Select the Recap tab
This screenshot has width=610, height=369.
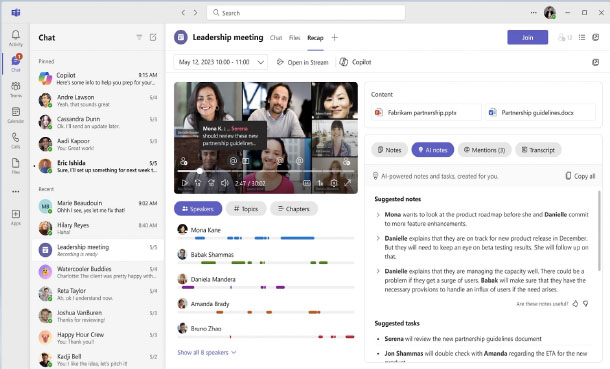coord(315,37)
